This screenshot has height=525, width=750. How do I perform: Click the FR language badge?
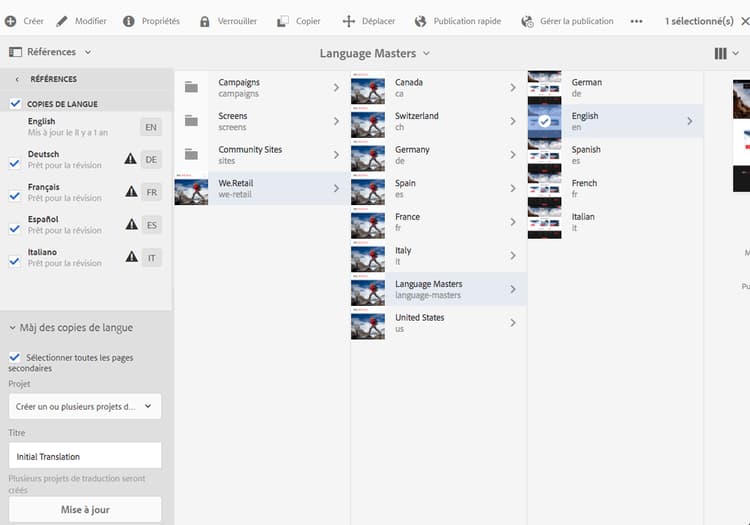coord(152,192)
